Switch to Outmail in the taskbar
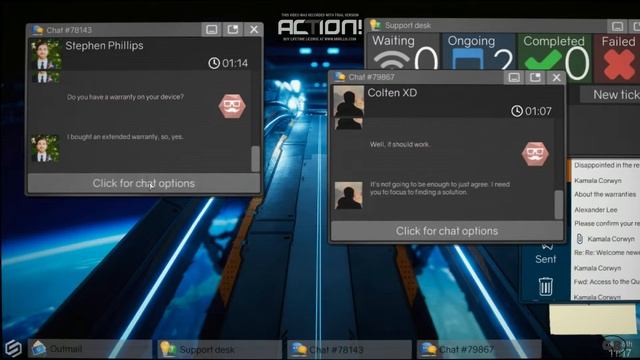The height and width of the screenshot is (360, 640). 90,349
